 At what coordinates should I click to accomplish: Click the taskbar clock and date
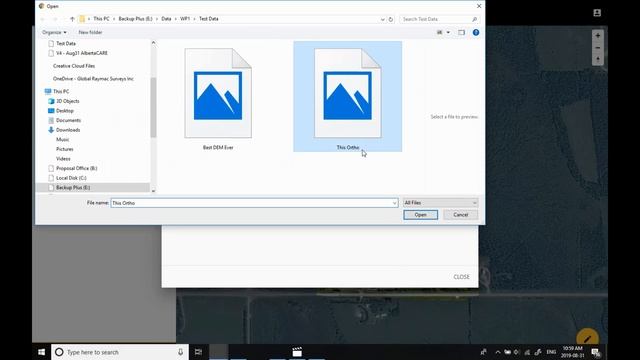click(x=572, y=352)
